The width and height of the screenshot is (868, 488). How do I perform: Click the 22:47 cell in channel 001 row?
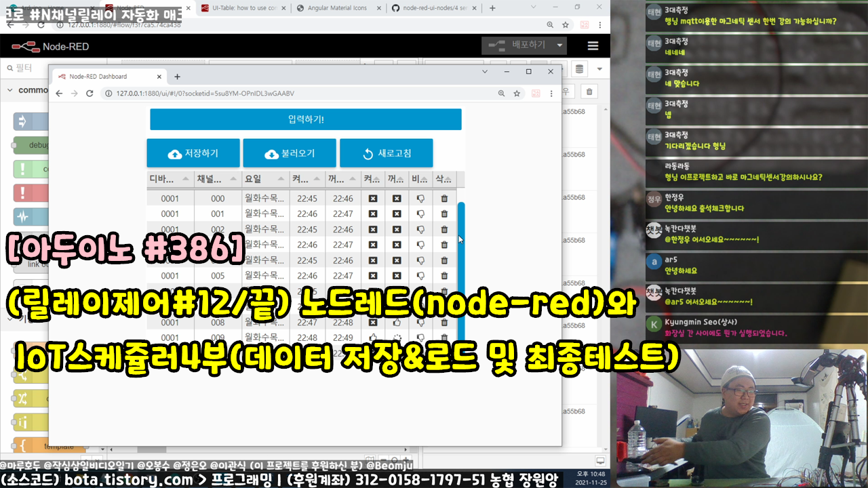click(x=343, y=214)
